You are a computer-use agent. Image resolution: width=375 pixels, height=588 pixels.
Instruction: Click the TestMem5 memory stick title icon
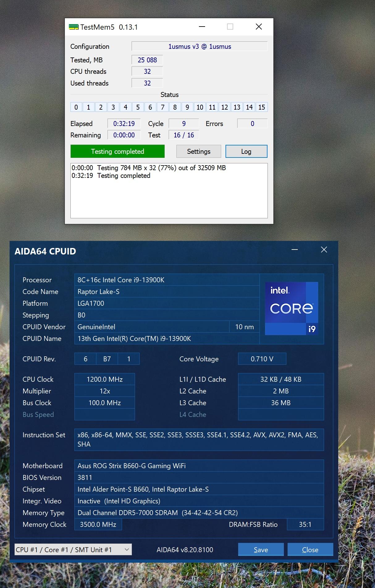click(73, 27)
